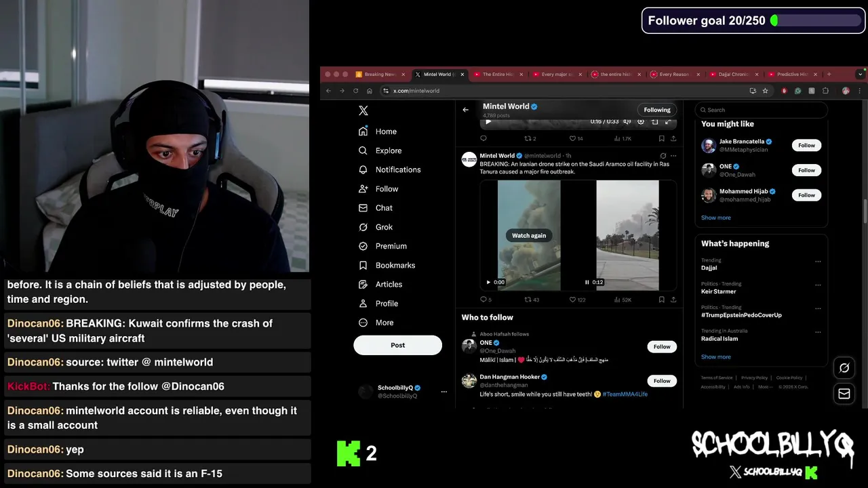Toggle fullscreen on the upper video
The image size is (868, 488).
pos(668,122)
